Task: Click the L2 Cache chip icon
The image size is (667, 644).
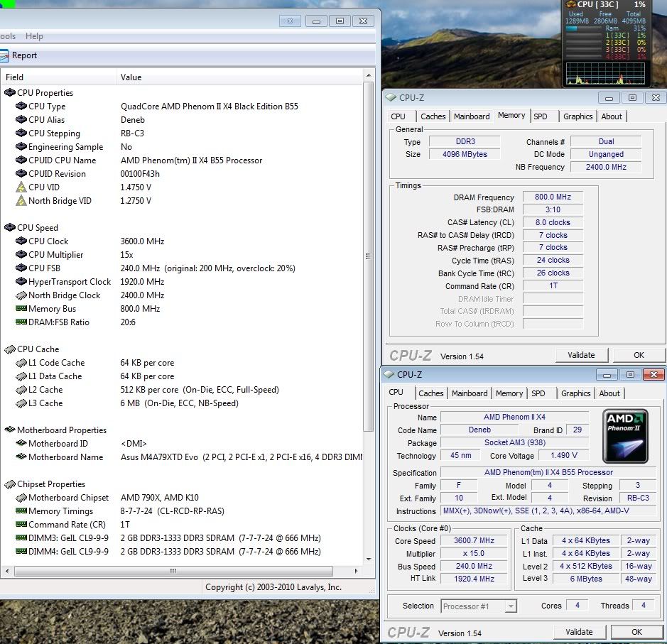Action: click(21, 390)
